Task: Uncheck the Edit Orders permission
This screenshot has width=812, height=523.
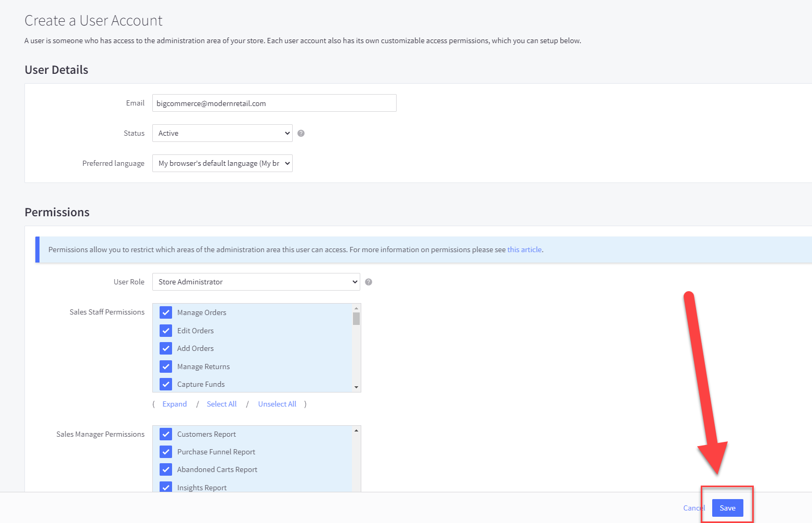Action: click(x=166, y=331)
